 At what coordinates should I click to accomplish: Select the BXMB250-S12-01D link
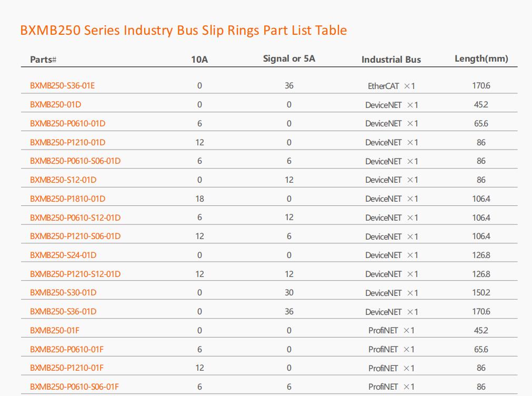point(63,180)
